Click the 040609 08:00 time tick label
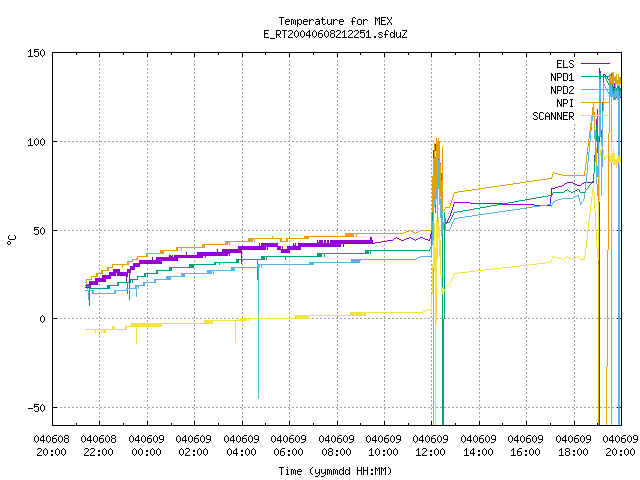Image resolution: width=640 pixels, height=480 pixels. pyautogui.click(x=337, y=446)
